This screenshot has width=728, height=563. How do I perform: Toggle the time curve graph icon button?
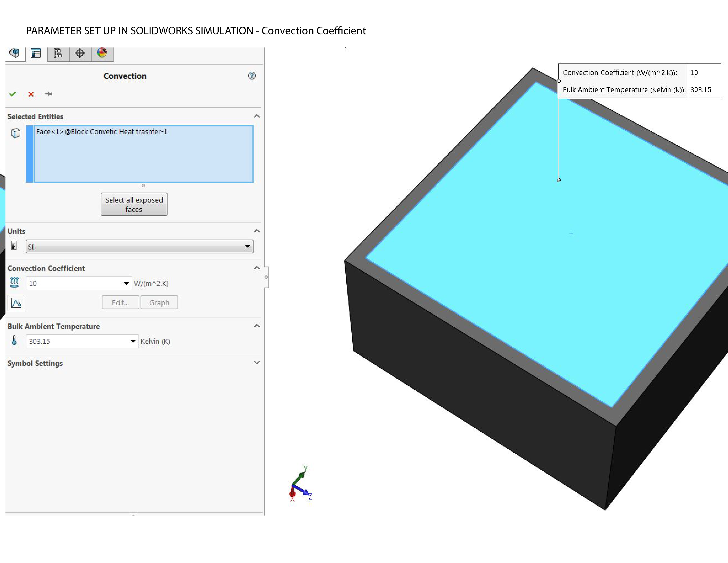pos(16,303)
